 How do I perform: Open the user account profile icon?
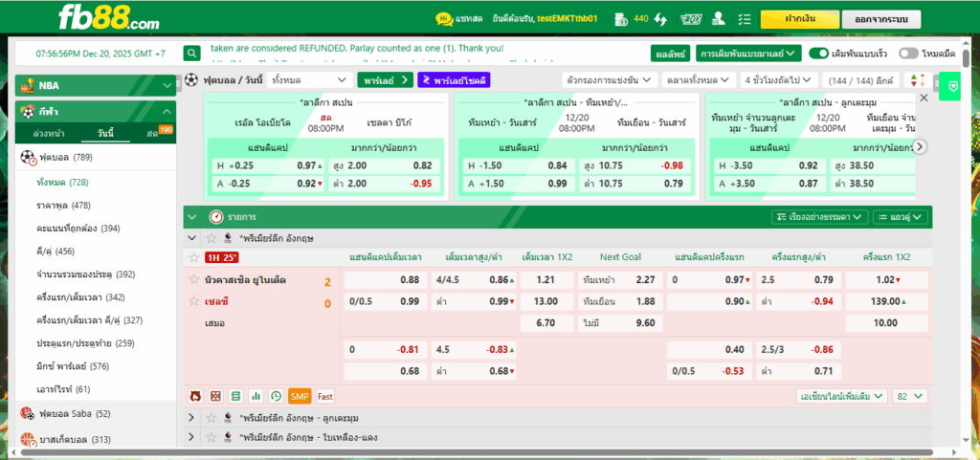coord(718,19)
